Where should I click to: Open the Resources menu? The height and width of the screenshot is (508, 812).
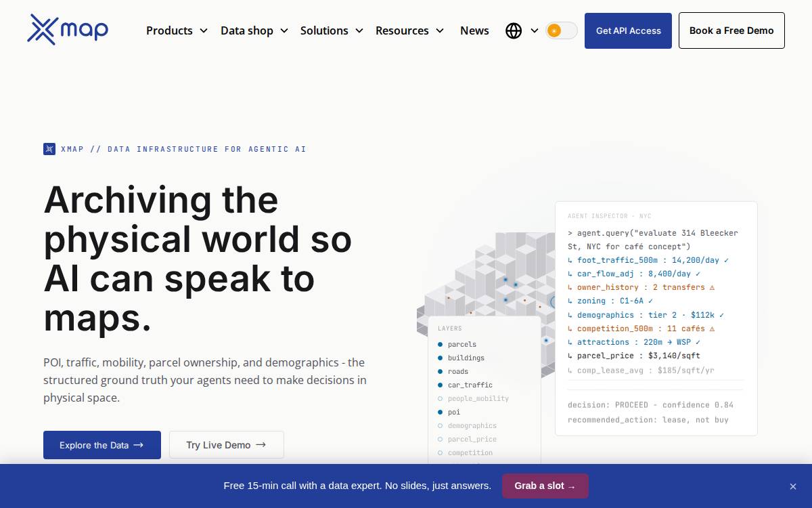402,30
